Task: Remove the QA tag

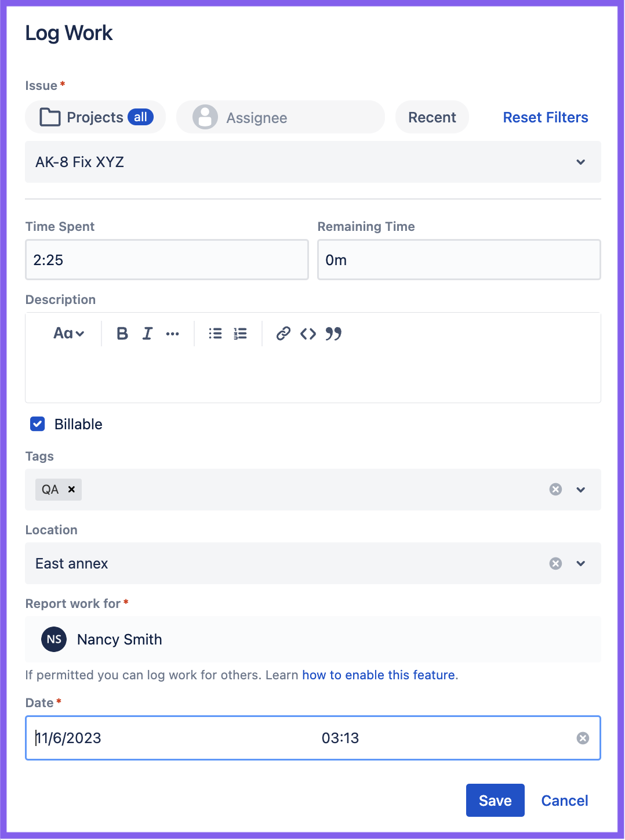Action: (x=72, y=489)
